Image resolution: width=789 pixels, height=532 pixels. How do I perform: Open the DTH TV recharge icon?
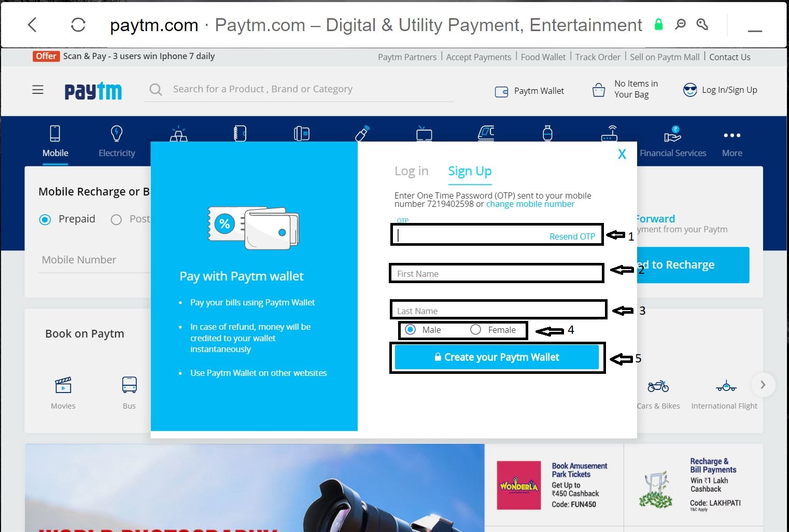424,135
